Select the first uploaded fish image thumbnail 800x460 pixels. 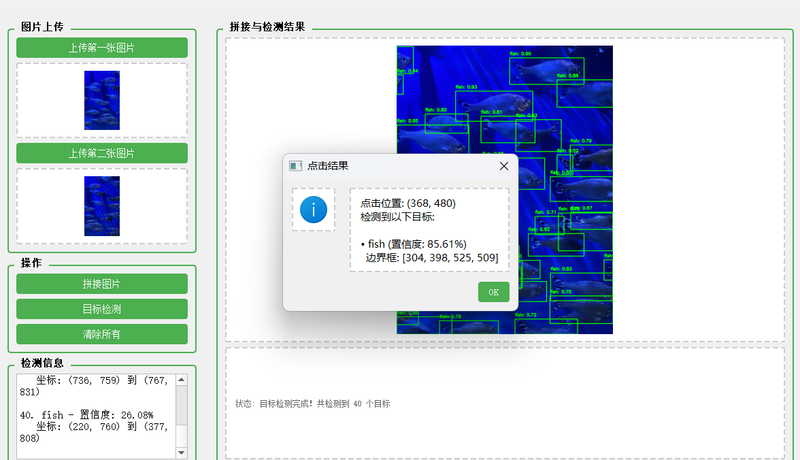click(102, 100)
